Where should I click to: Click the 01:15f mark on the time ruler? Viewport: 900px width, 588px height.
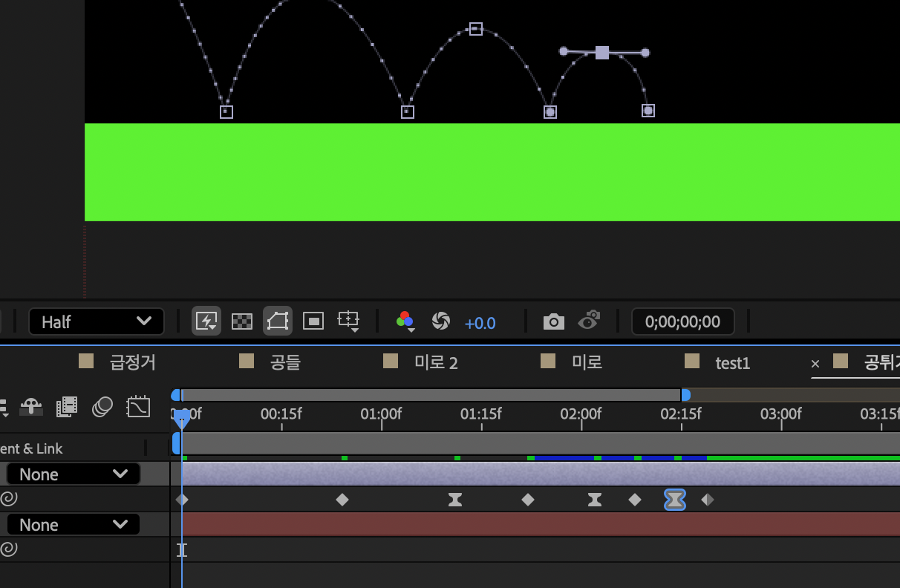[x=481, y=414]
